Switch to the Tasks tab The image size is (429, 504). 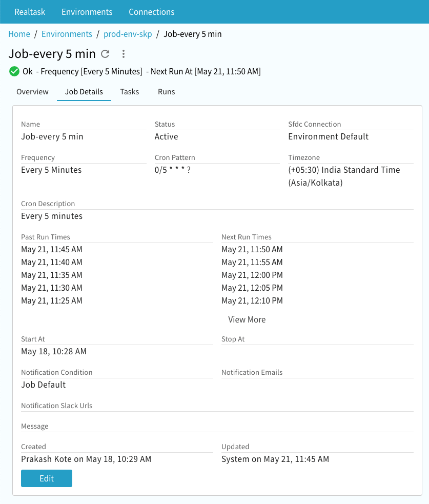130,92
